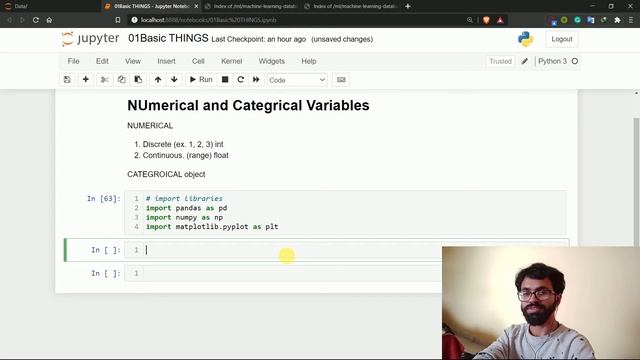Click the 'import matplotlib.pyplot as plt' line
This screenshot has width=640, height=360.
212,227
